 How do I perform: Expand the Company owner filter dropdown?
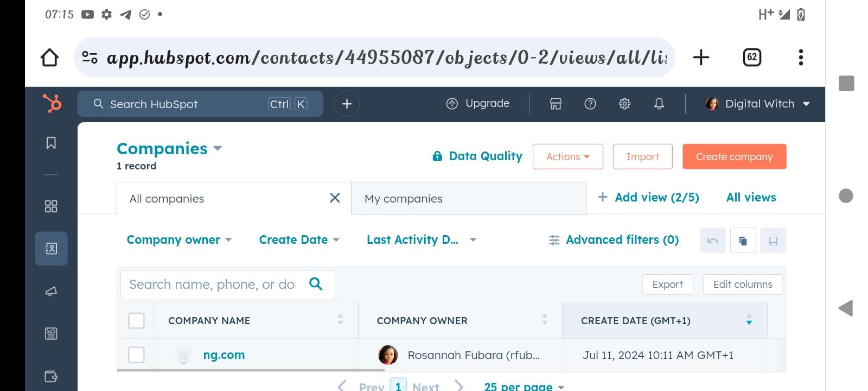coord(179,240)
